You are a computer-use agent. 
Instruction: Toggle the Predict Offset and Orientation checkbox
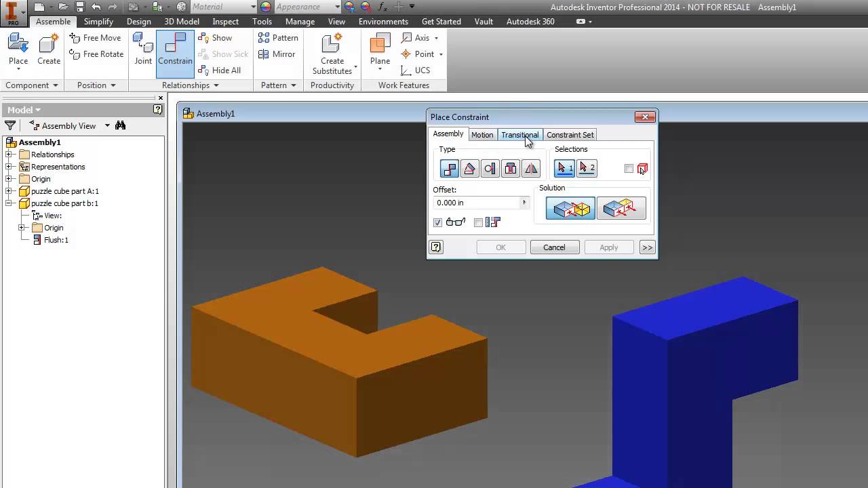click(x=479, y=222)
